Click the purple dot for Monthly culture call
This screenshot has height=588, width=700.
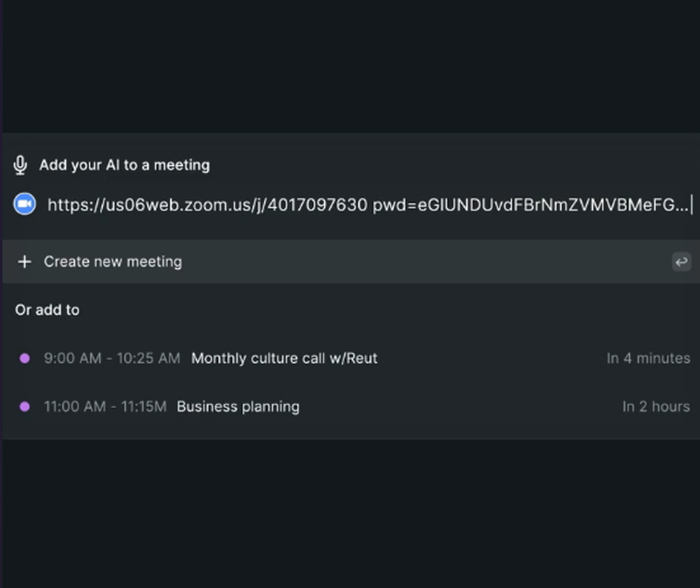pyautogui.click(x=24, y=358)
